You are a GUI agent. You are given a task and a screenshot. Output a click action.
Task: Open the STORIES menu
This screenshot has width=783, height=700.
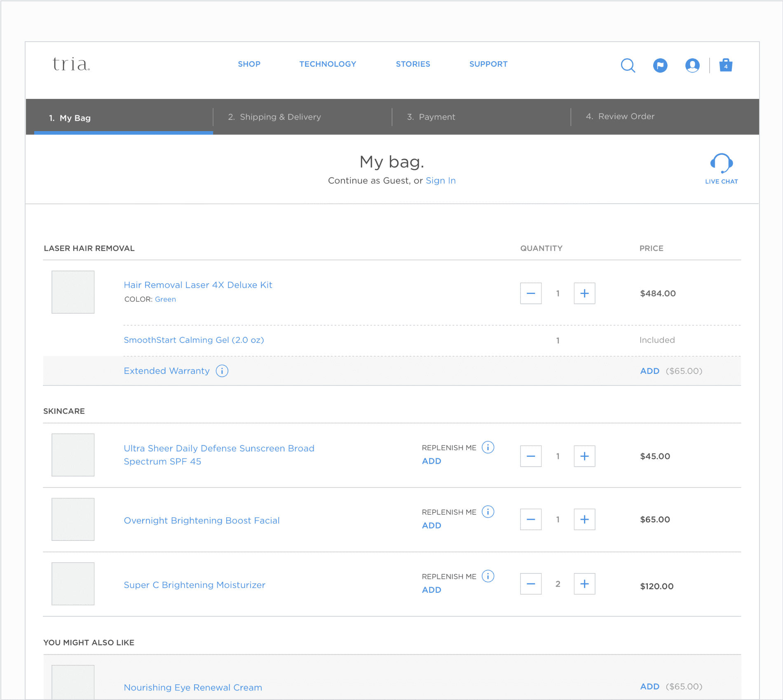coord(413,64)
